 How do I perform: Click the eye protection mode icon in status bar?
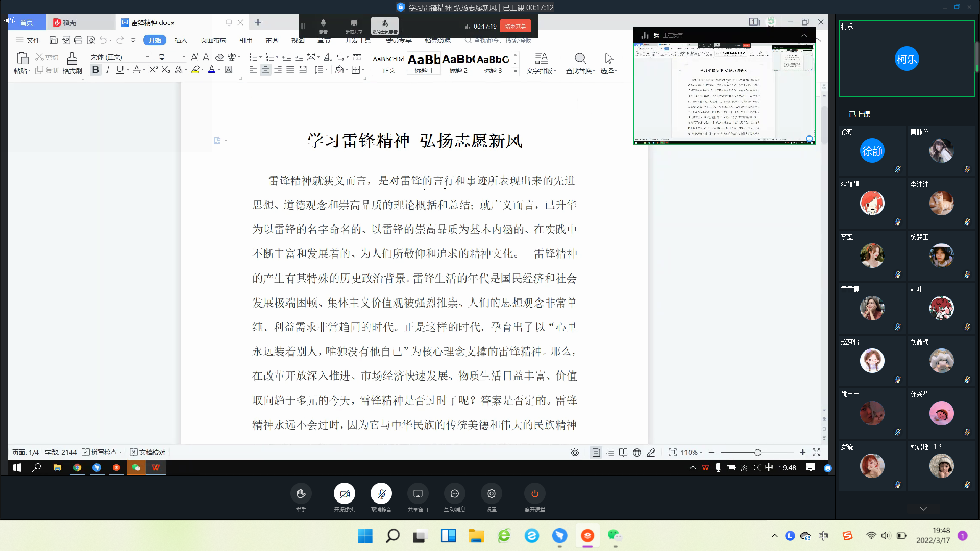(x=575, y=453)
